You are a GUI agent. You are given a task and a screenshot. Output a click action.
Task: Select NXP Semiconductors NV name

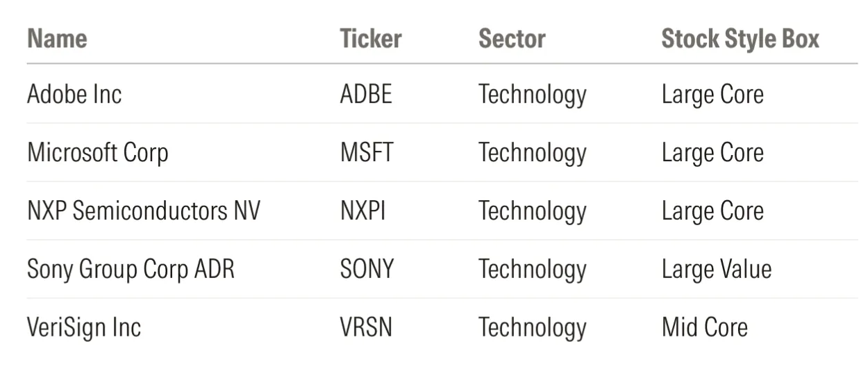click(143, 211)
